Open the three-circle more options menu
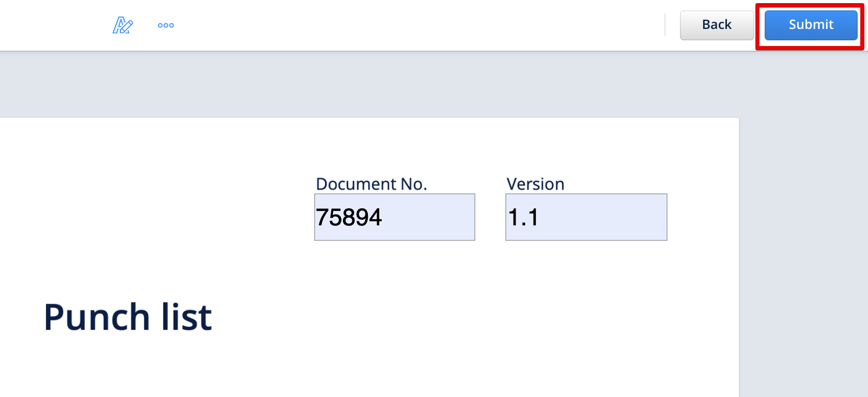 (166, 25)
